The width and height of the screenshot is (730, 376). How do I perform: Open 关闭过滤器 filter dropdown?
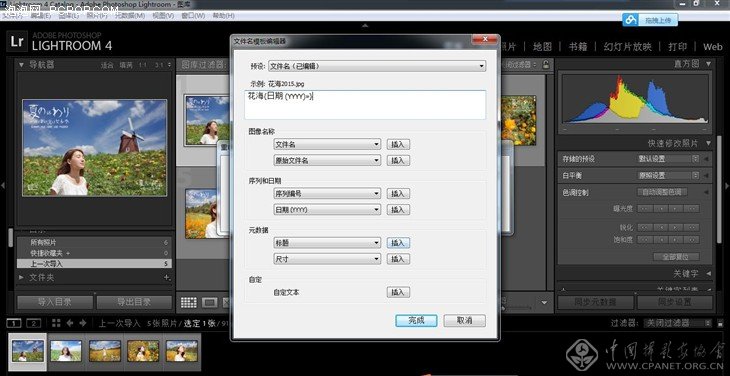(678, 323)
